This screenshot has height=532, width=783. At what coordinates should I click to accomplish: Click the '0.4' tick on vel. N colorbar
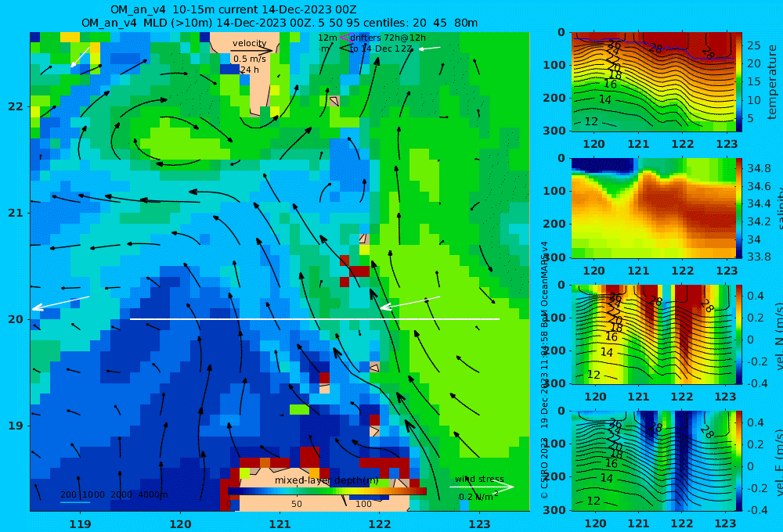pyautogui.click(x=756, y=296)
